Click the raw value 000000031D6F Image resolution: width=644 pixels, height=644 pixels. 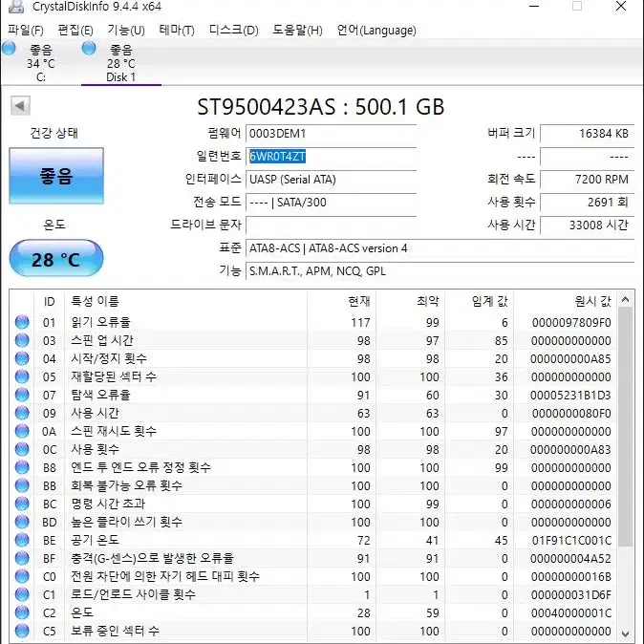pyautogui.click(x=570, y=594)
